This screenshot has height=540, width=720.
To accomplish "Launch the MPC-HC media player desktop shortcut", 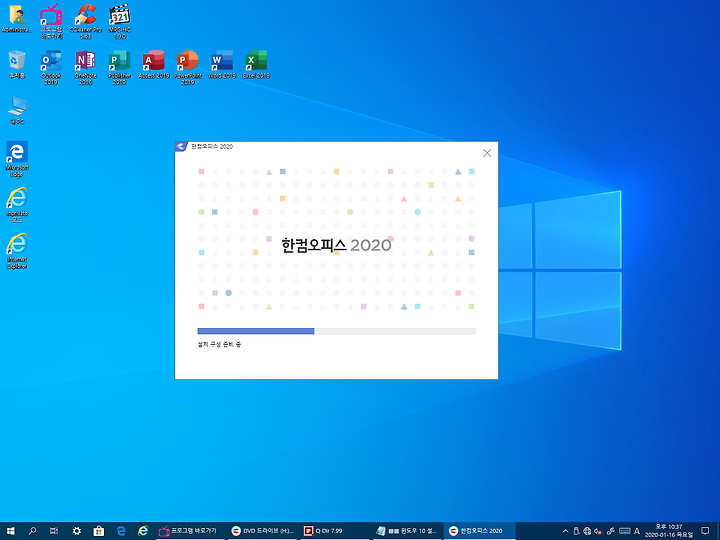I will (119, 22).
